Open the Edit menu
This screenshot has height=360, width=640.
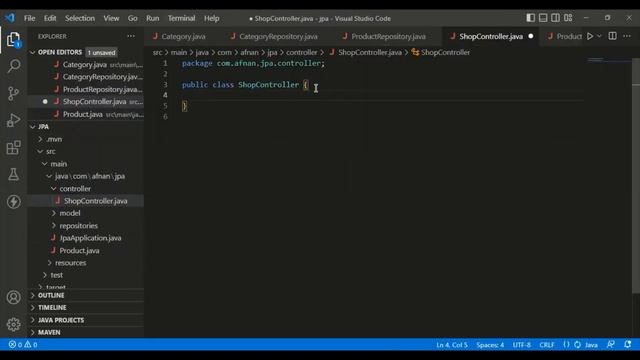tap(50, 18)
